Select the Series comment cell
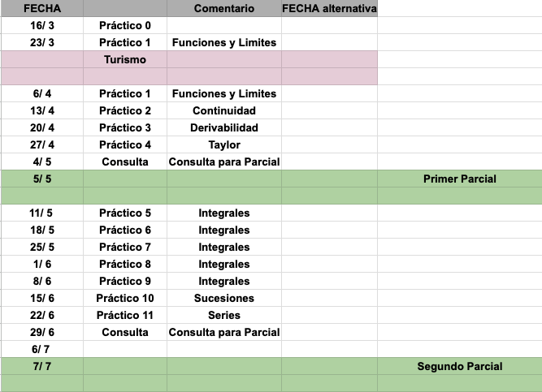 pyautogui.click(x=224, y=315)
